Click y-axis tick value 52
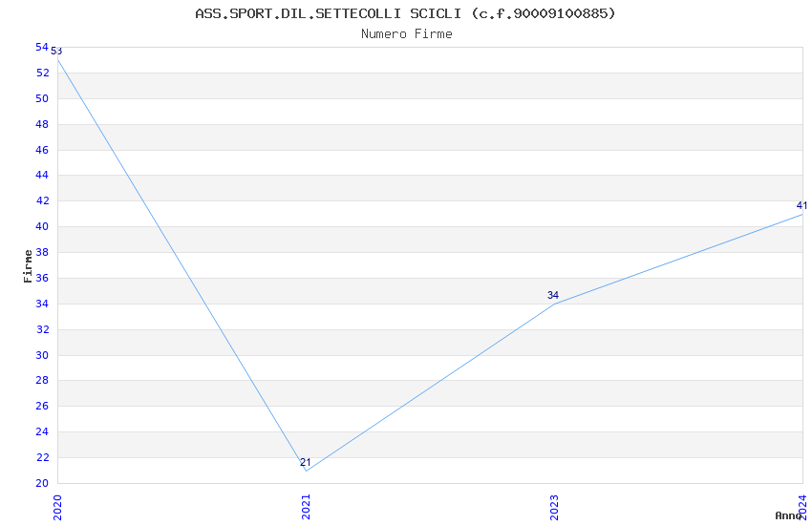 pyautogui.click(x=42, y=73)
